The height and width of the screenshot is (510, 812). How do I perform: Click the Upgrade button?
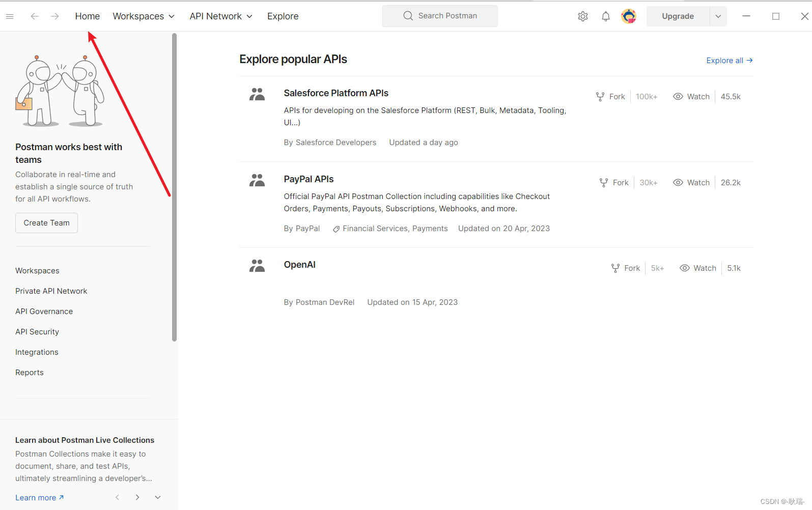(x=678, y=16)
